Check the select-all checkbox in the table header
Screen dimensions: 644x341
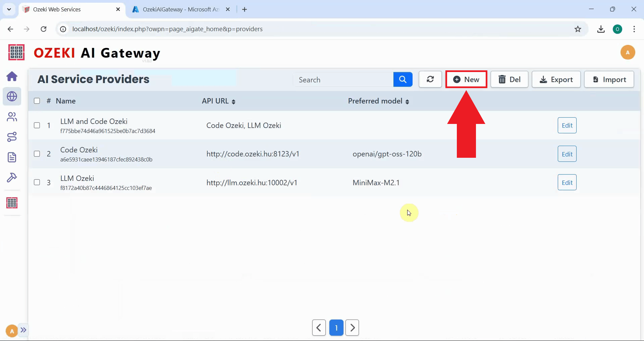click(x=37, y=100)
